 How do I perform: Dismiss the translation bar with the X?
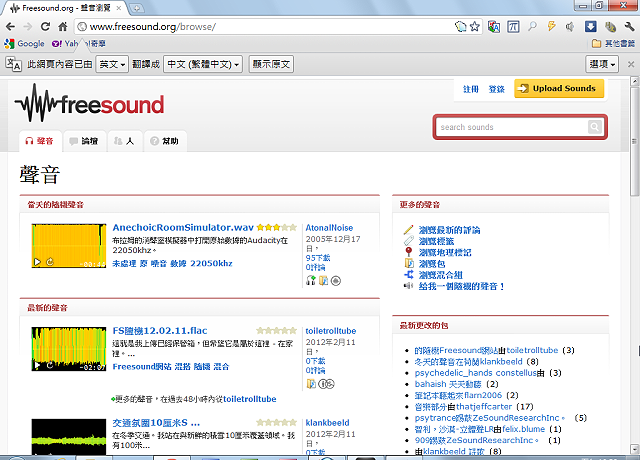tap(631, 64)
